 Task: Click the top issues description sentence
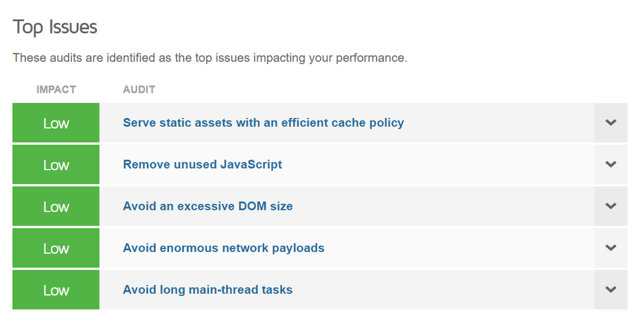click(x=210, y=58)
